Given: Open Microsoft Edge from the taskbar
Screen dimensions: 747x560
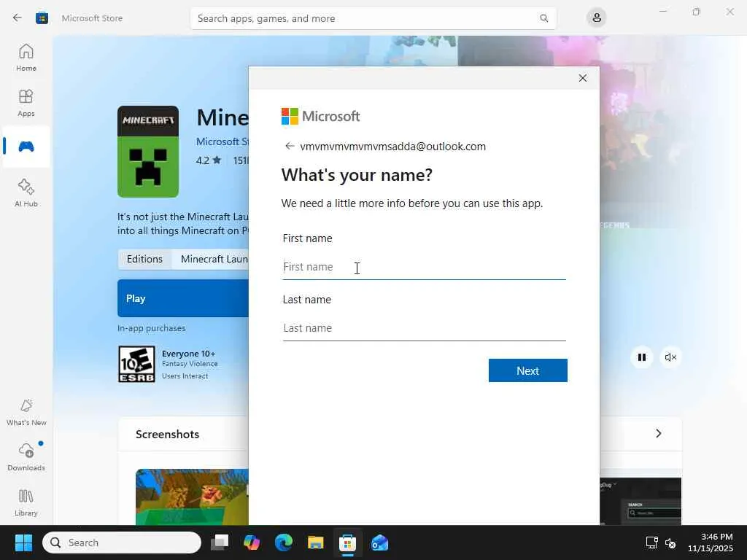Looking at the screenshot, I should point(284,542).
